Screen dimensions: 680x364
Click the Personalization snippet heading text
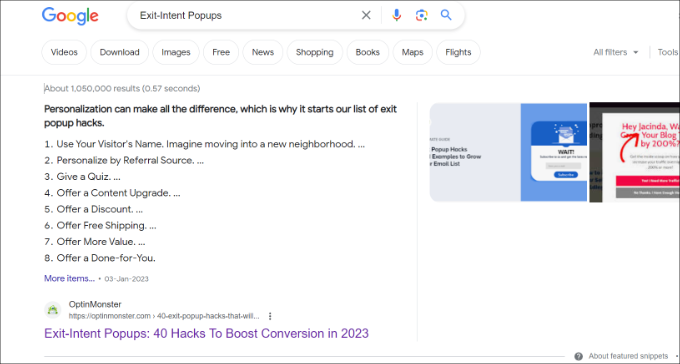click(x=220, y=116)
